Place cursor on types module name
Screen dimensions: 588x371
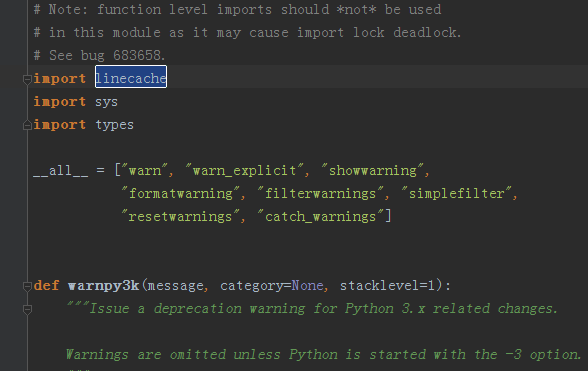[114, 125]
